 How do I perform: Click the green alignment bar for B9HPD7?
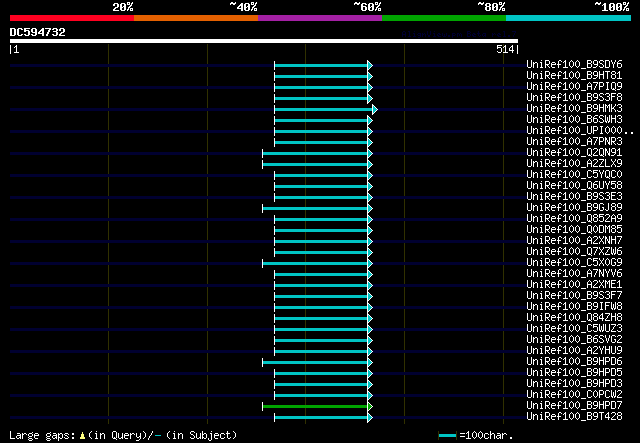pyautogui.click(x=317, y=406)
